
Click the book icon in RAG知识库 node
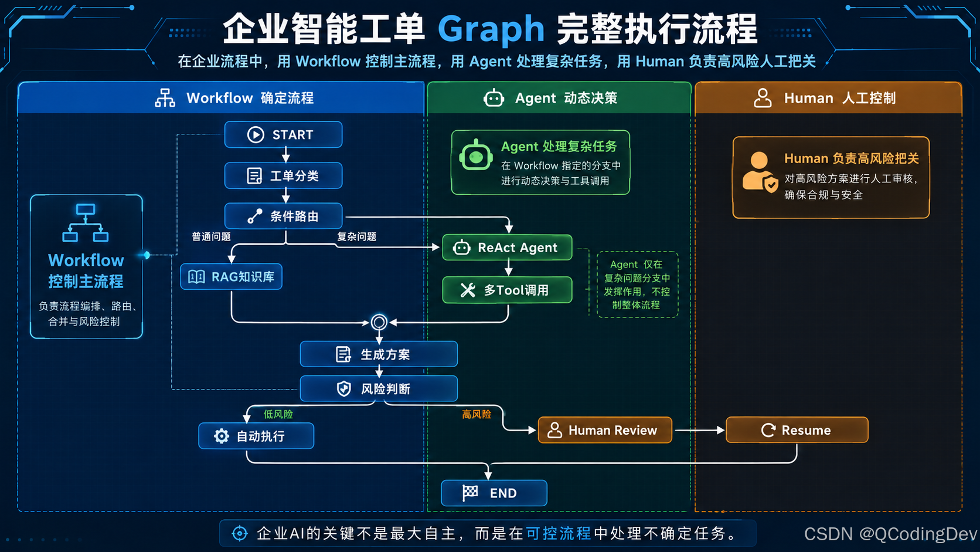pyautogui.click(x=196, y=277)
